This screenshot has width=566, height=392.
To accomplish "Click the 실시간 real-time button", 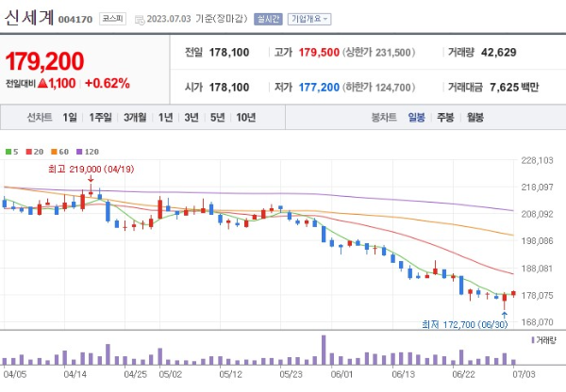I will tap(268, 19).
